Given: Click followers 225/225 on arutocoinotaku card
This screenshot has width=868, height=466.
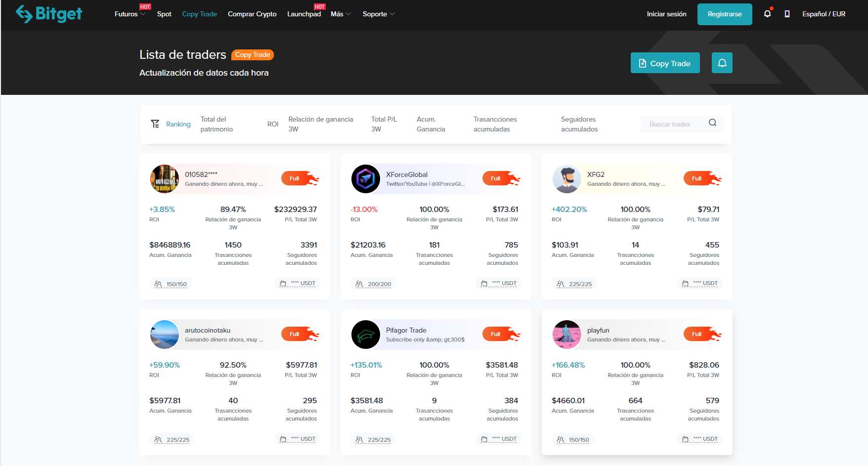Looking at the screenshot, I should click(172, 440).
